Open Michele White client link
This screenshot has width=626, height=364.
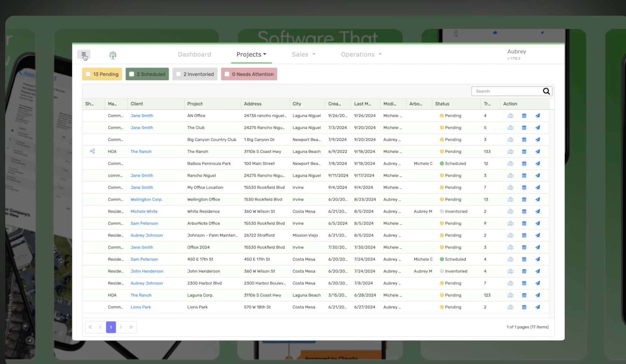(144, 212)
